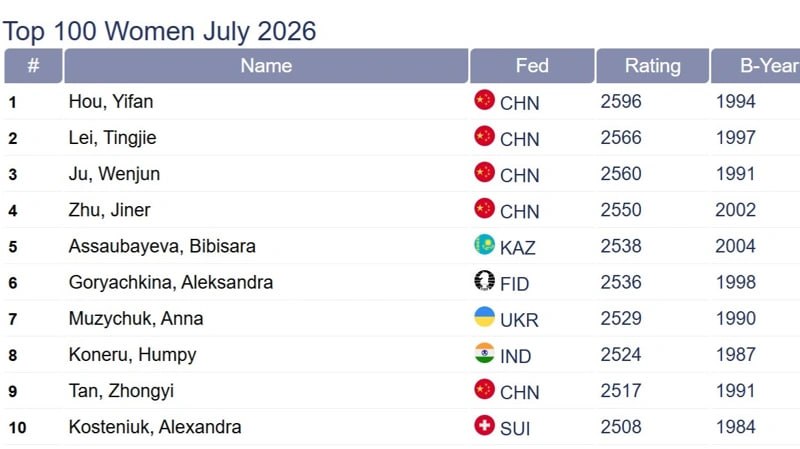
Task: Click FIDE logo icon next to Goryachkina
Action: pyautogui.click(x=484, y=281)
